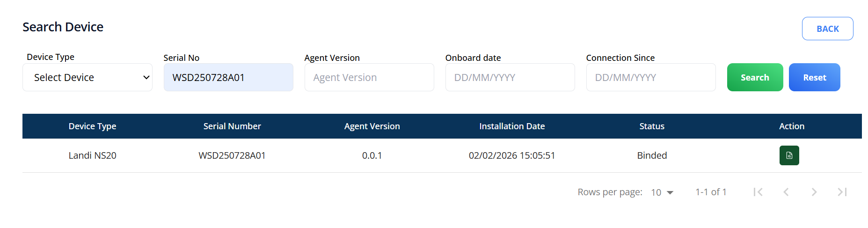
Task: Click the Agent Version text field
Action: pyautogui.click(x=369, y=77)
